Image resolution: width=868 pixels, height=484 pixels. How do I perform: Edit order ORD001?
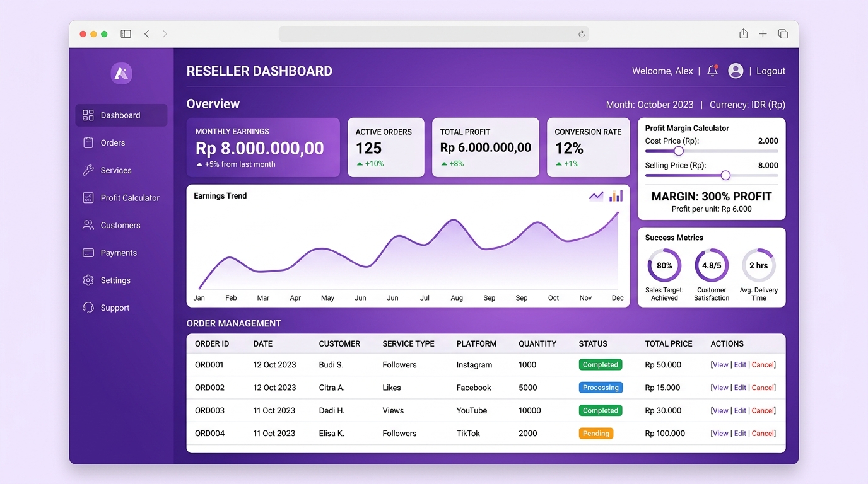(x=740, y=365)
